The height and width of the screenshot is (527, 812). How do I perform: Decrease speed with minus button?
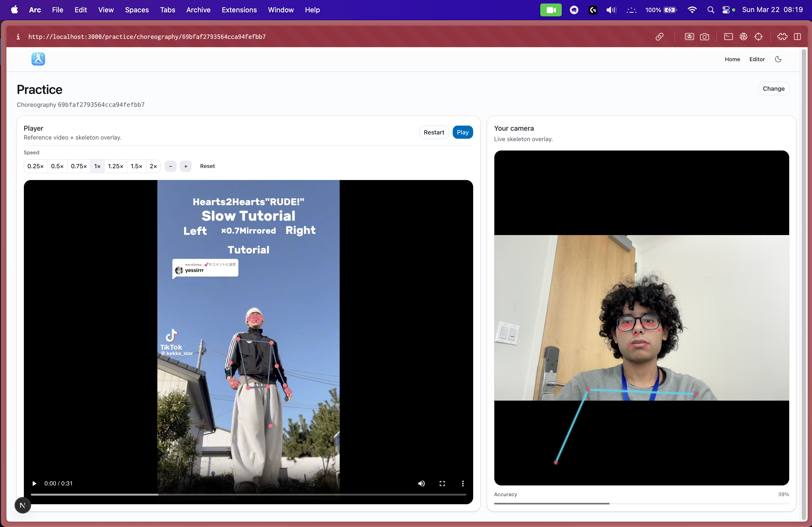pos(171,166)
